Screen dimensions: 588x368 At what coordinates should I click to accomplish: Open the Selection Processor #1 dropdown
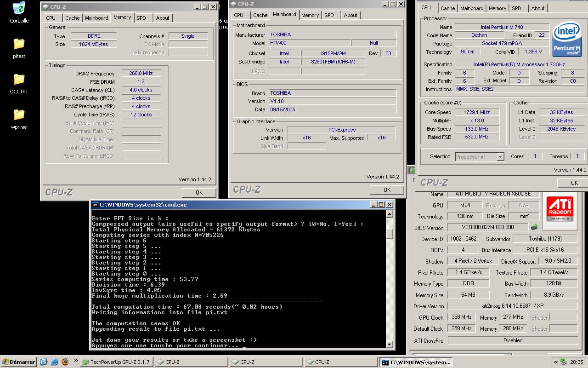(500, 157)
